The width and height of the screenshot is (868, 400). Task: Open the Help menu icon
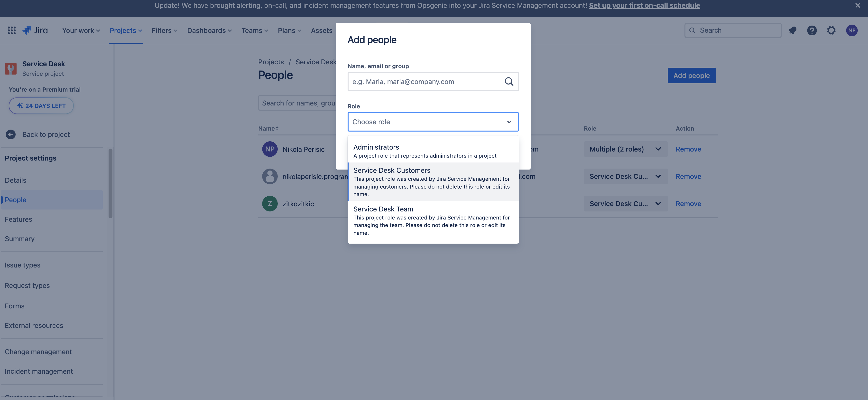[812, 30]
